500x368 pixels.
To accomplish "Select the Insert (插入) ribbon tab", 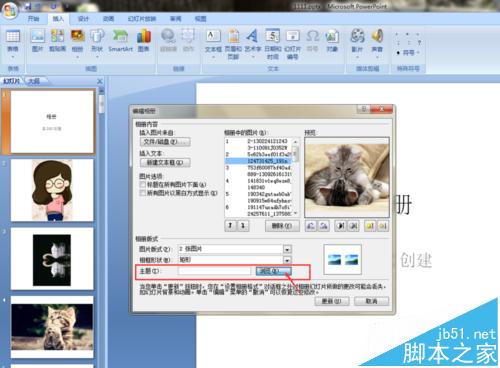I will coord(58,19).
